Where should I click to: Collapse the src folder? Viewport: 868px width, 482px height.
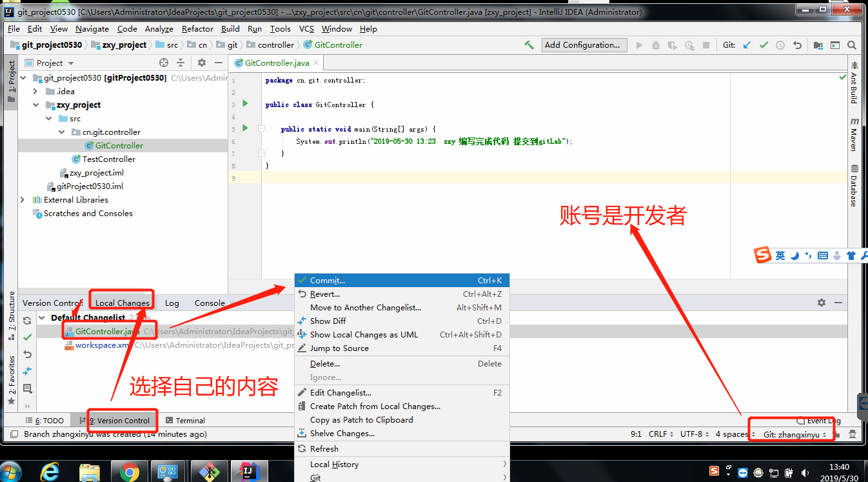(x=48, y=118)
